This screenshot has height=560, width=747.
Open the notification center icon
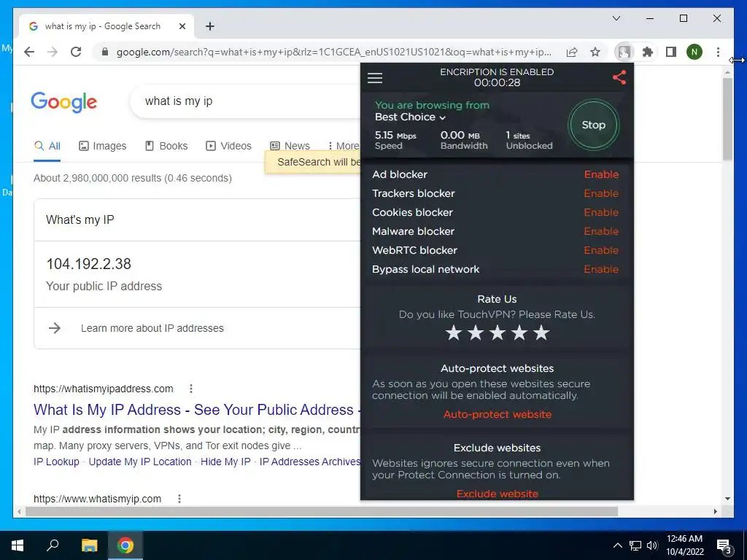pos(724,547)
